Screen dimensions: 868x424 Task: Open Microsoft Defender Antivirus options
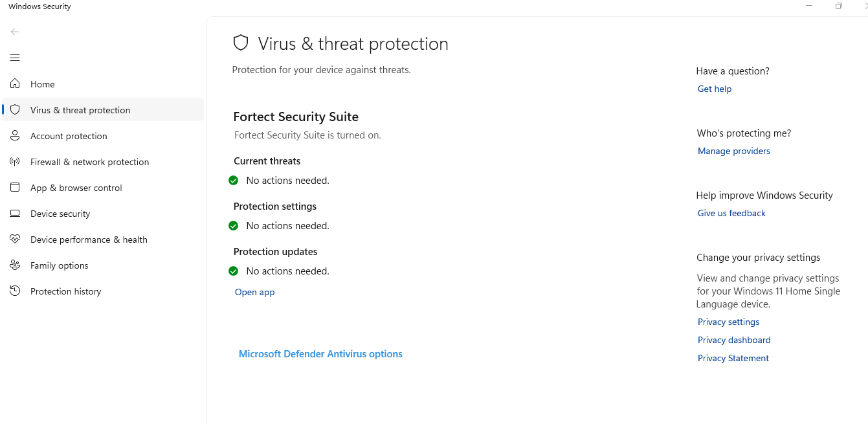point(320,353)
